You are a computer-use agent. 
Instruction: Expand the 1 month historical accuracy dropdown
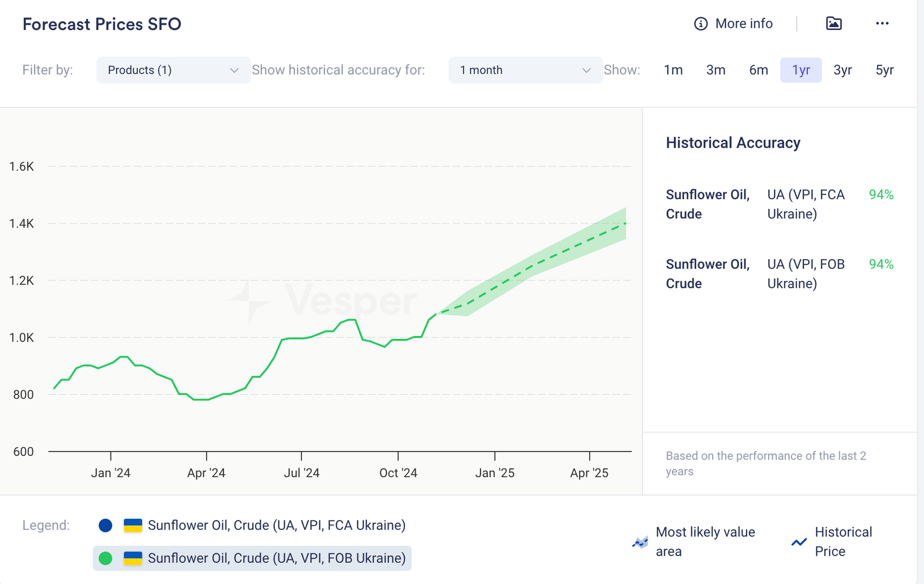(525, 70)
